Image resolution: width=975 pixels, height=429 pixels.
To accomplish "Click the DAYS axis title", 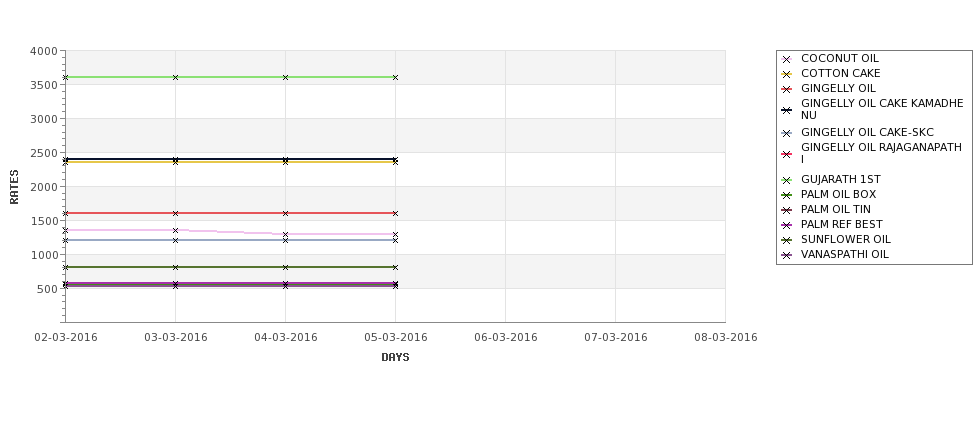I will click(x=395, y=358).
